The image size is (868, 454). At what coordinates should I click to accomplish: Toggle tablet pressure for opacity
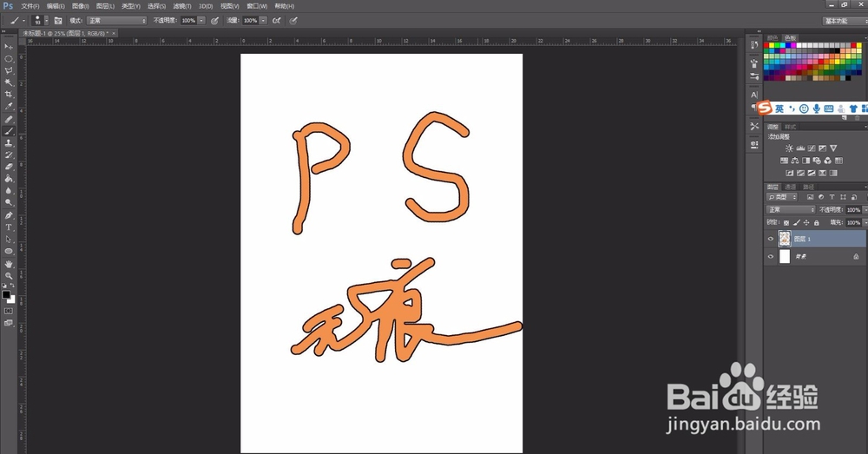click(x=214, y=21)
